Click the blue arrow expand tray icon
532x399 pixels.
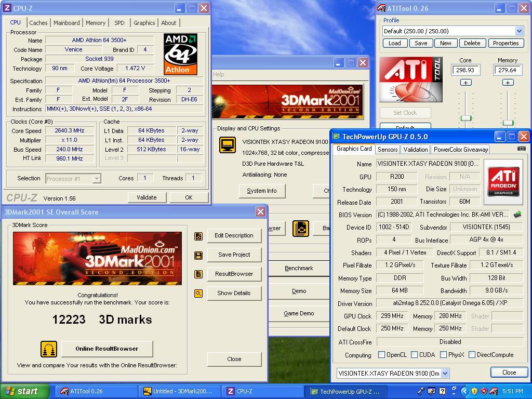[465, 391]
